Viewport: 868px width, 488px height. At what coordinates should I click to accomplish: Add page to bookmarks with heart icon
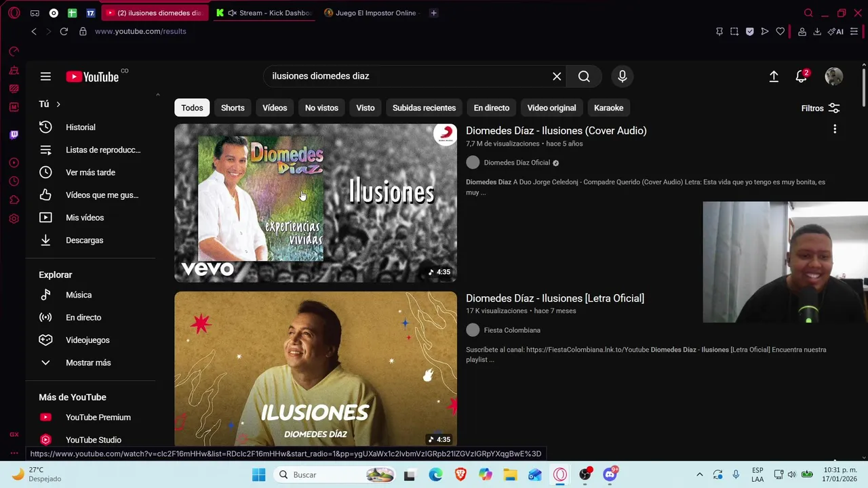click(x=781, y=31)
